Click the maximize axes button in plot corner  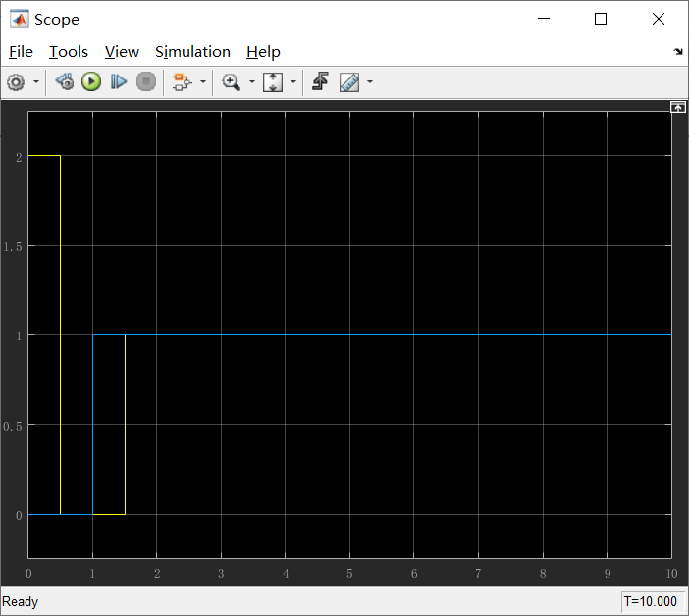(677, 107)
